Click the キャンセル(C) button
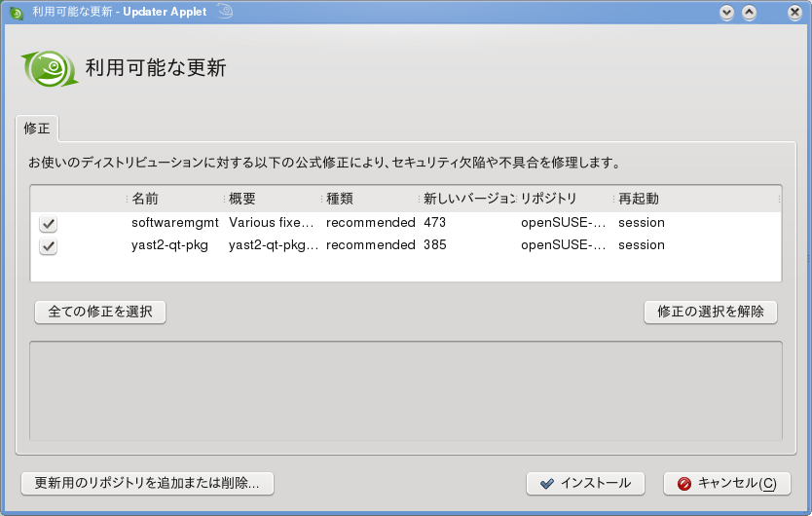Image resolution: width=812 pixels, height=516 pixels. point(727,483)
